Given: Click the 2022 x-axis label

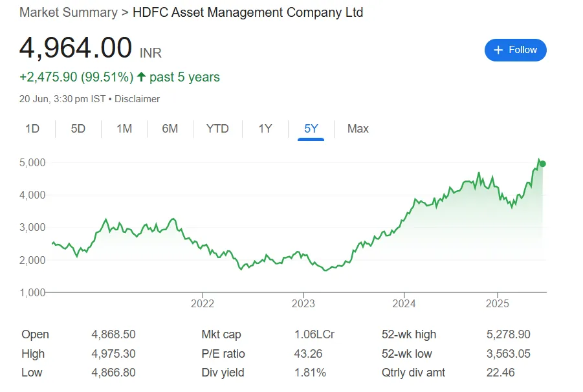Looking at the screenshot, I should [x=203, y=303].
